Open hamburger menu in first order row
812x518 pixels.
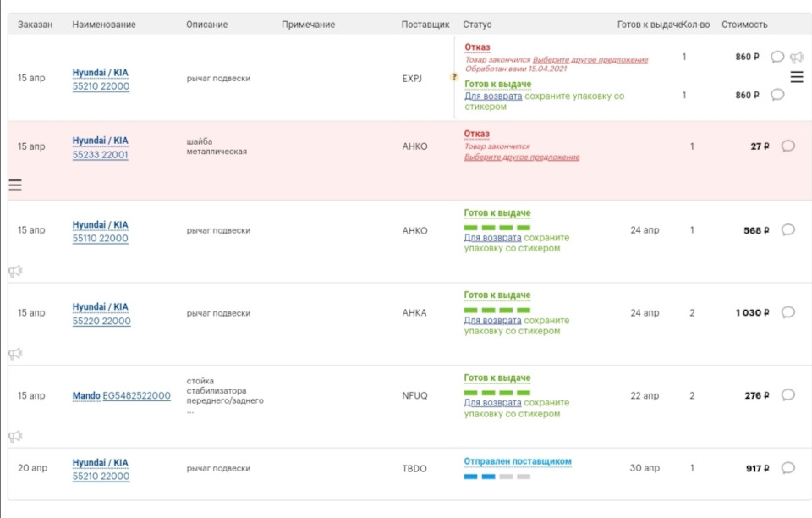tap(797, 78)
